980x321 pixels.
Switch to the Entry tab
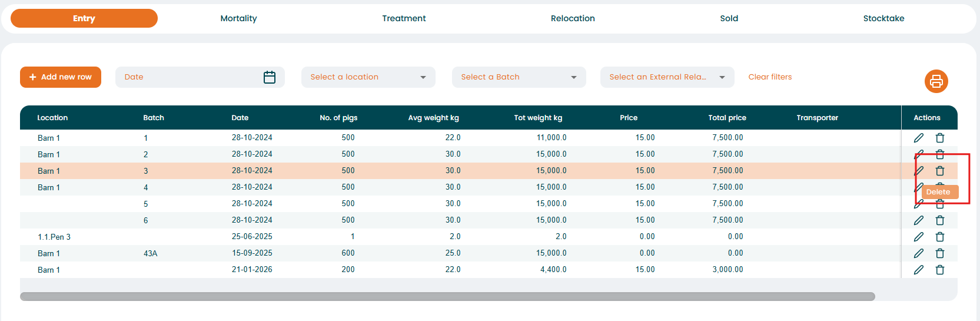point(84,18)
